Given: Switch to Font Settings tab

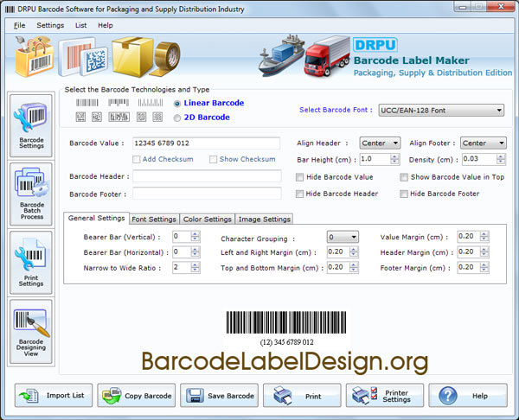Looking at the screenshot, I should tap(154, 220).
